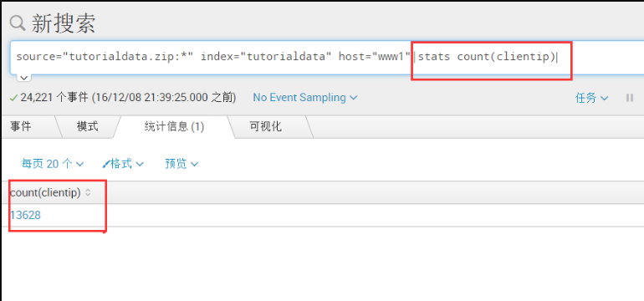Open the 可视化 tab
644x301 pixels.
tap(266, 126)
